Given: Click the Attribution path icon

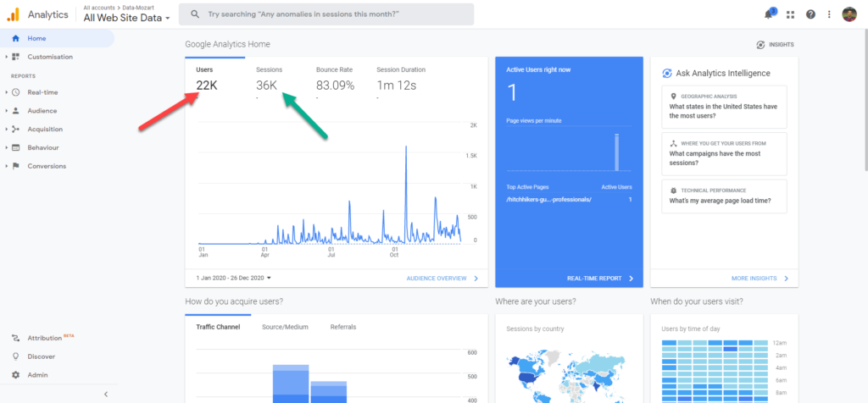Looking at the screenshot, I should pyautogui.click(x=15, y=338).
